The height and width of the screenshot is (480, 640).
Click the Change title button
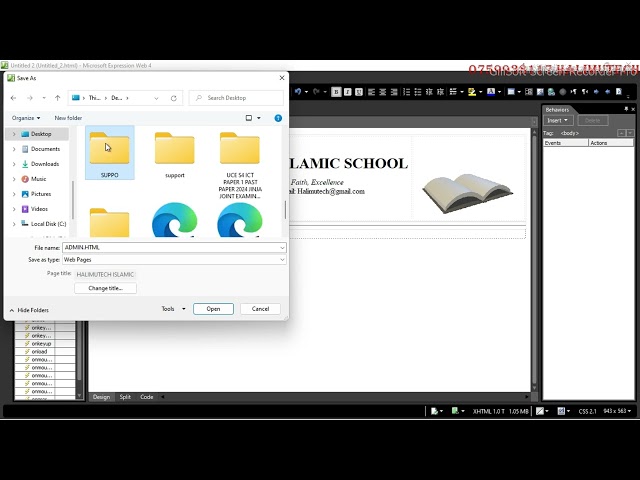[105, 288]
